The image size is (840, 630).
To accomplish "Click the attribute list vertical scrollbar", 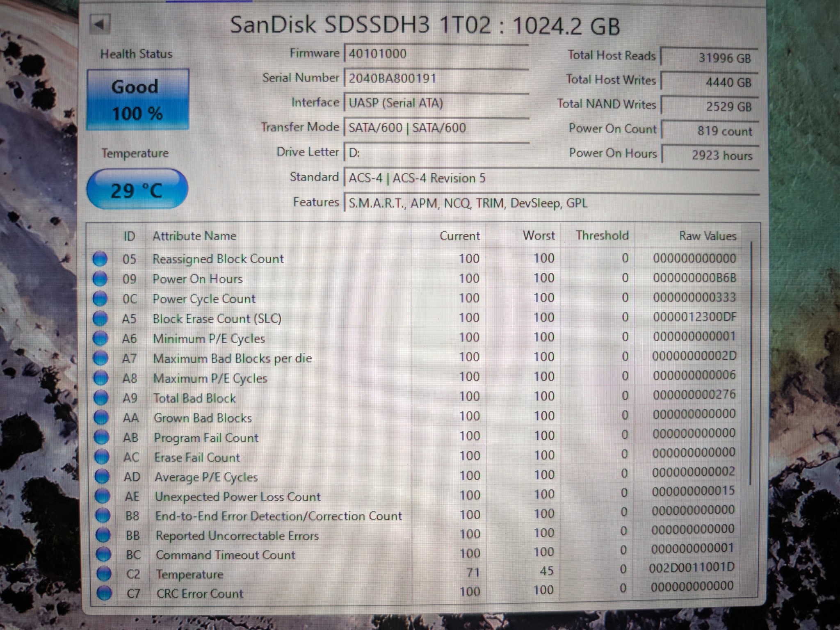I will [x=751, y=364].
